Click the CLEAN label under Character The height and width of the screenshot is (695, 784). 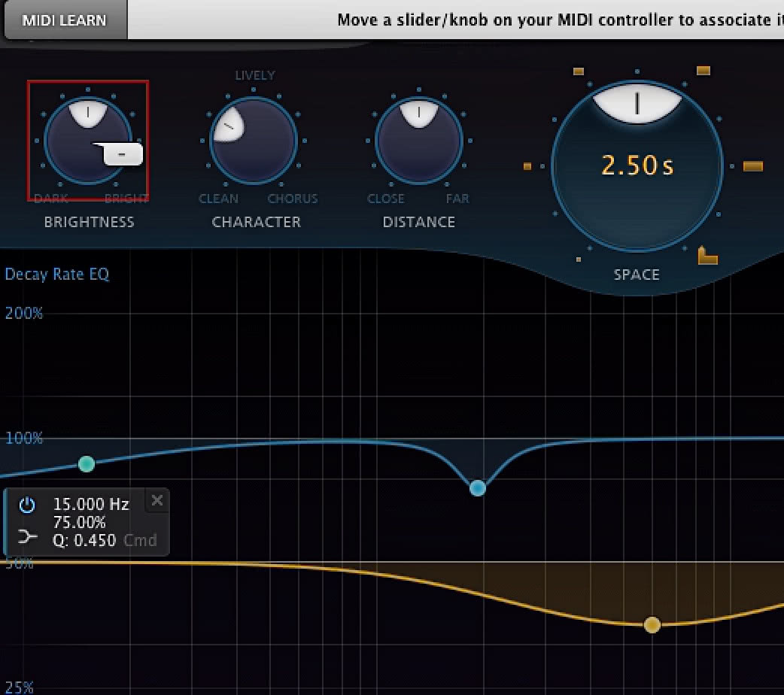[218, 199]
